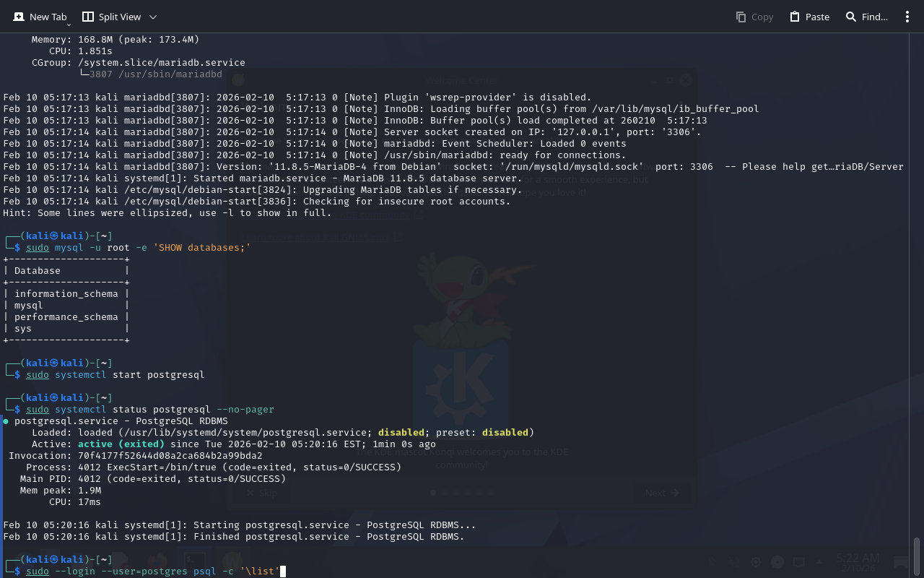The height and width of the screenshot is (578, 924).
Task: Expand the Split View chevron menu
Action: (152, 17)
